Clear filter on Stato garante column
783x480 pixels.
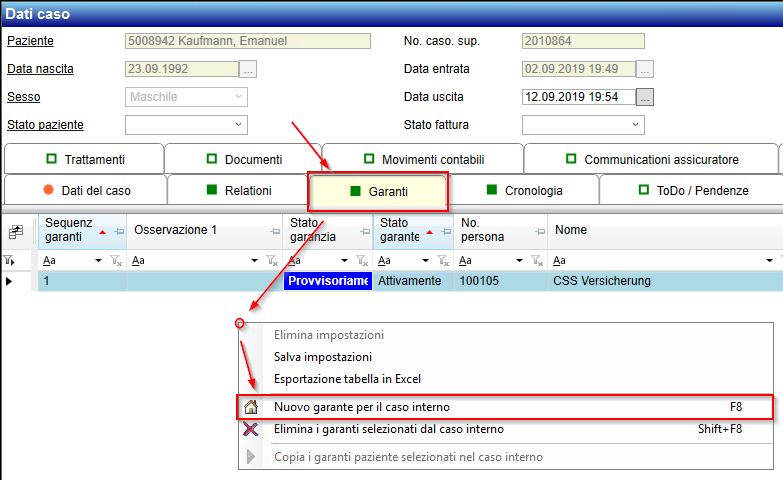click(443, 260)
